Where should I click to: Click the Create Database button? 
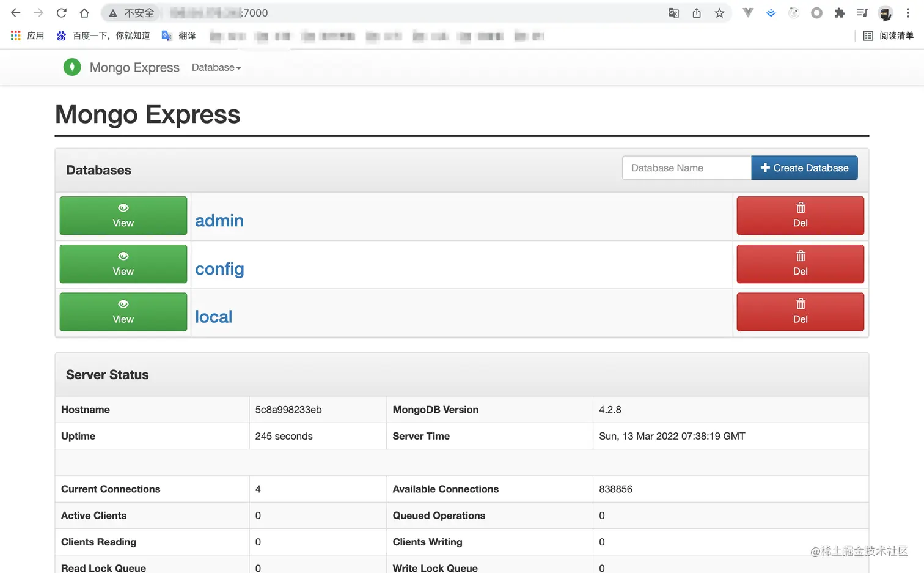pos(804,168)
